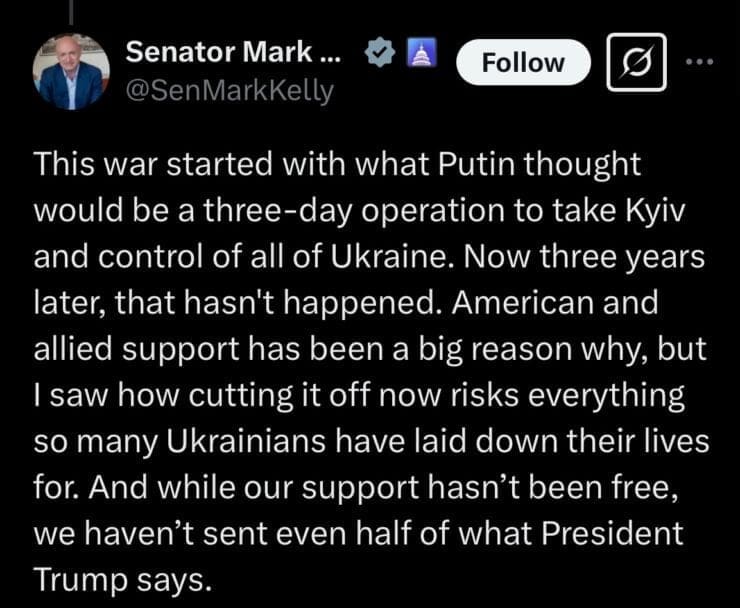Click the thread connector line above the avatar
Viewport: 740px width, 608px height.
click(x=73, y=10)
